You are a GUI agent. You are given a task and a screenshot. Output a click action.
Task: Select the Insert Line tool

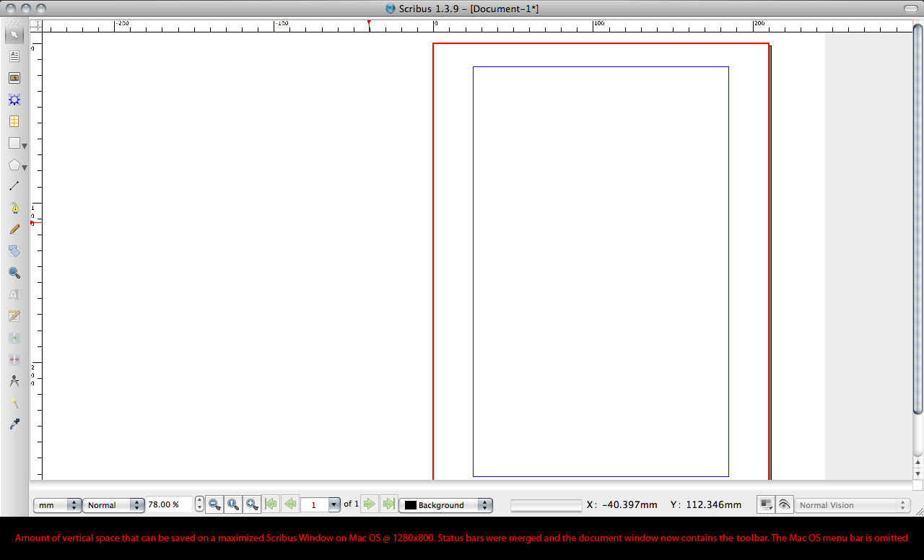tap(14, 186)
